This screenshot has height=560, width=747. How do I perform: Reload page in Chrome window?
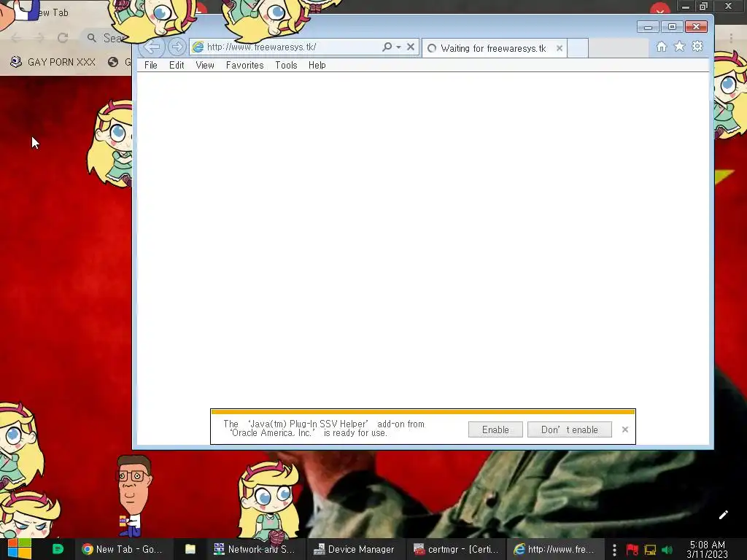63,38
